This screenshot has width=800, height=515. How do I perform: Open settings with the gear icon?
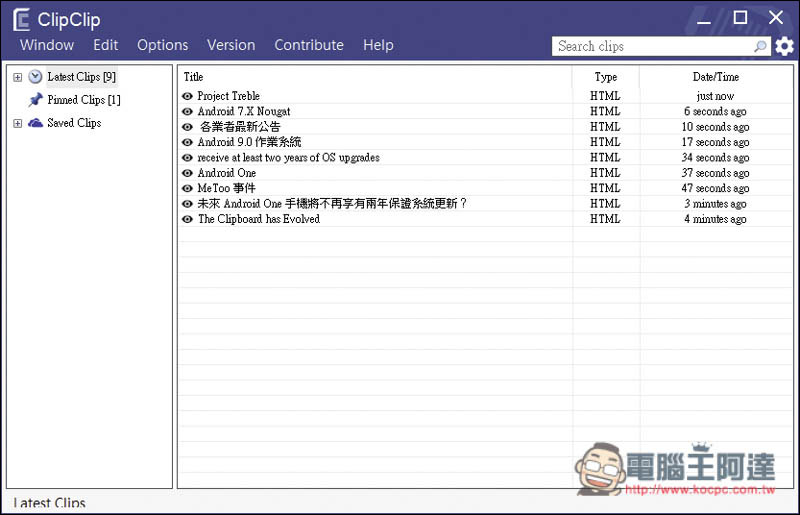(784, 46)
